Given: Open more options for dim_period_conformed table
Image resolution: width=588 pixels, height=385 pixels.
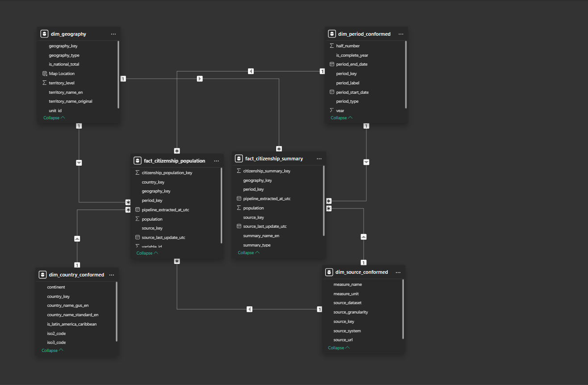Looking at the screenshot, I should [401, 34].
